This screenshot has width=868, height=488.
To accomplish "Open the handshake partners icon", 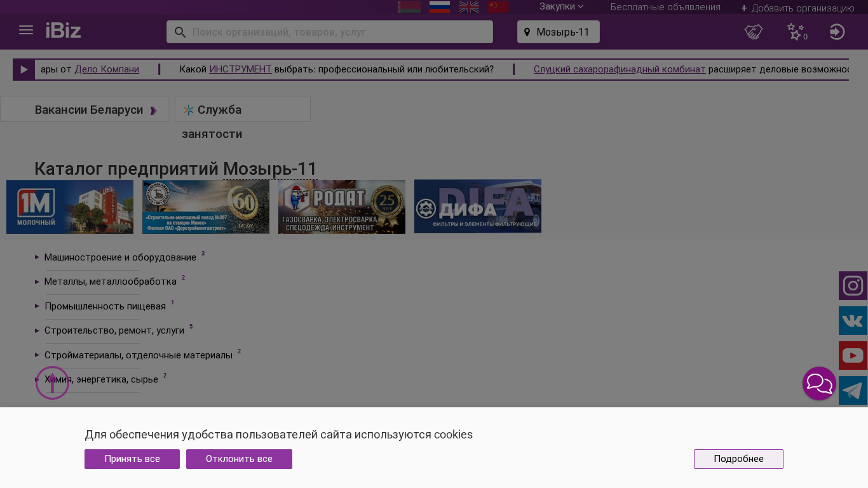I will click(754, 32).
